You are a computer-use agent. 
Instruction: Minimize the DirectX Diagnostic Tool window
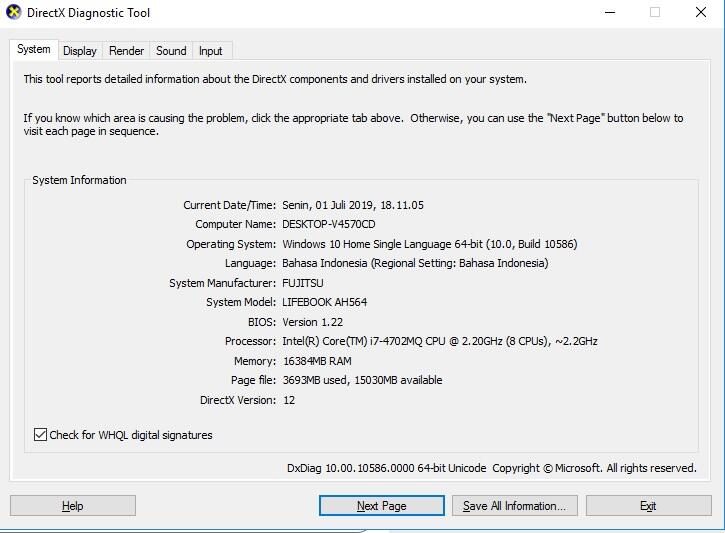[x=610, y=12]
